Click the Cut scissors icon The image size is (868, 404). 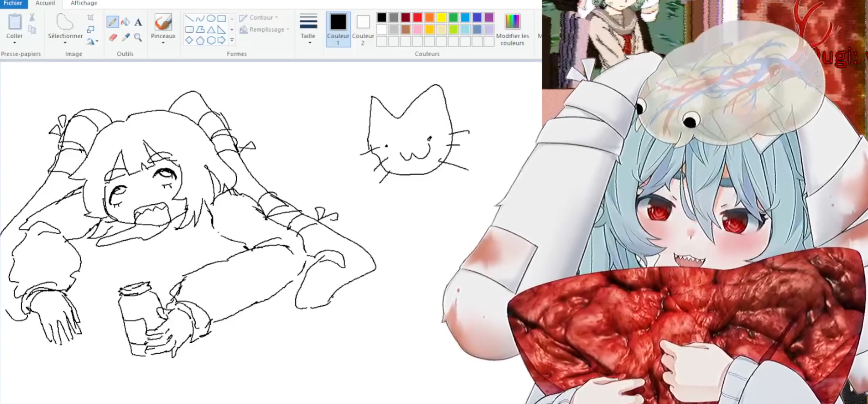pos(32,17)
